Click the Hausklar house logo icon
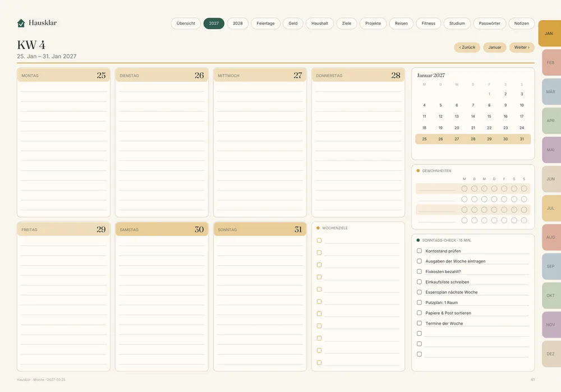This screenshot has height=392, width=561. tap(21, 23)
